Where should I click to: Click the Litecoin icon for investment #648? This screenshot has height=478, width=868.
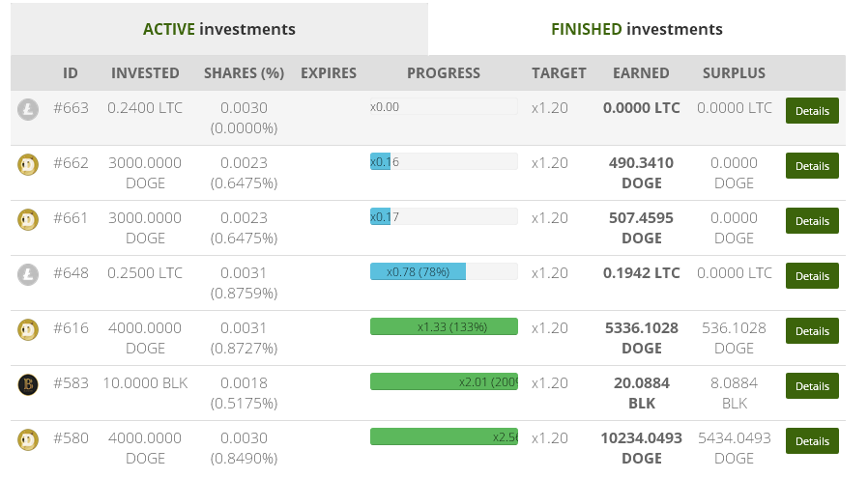tap(28, 274)
